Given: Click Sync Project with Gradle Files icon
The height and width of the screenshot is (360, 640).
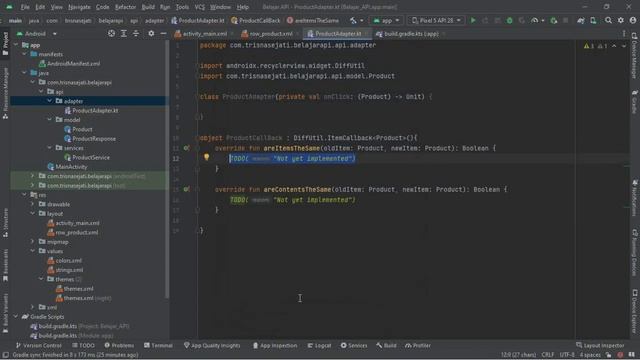Looking at the screenshot, I should pos(581,20).
